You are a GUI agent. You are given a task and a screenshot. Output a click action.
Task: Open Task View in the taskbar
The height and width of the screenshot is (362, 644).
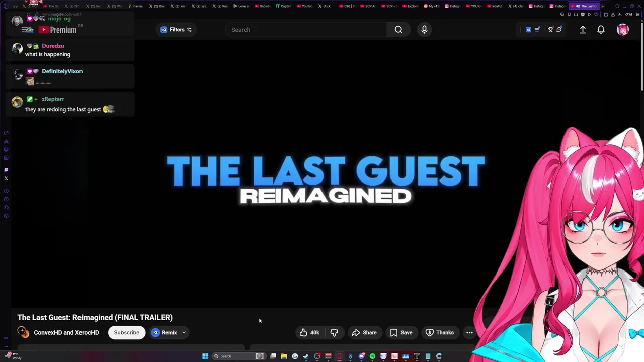click(x=273, y=356)
